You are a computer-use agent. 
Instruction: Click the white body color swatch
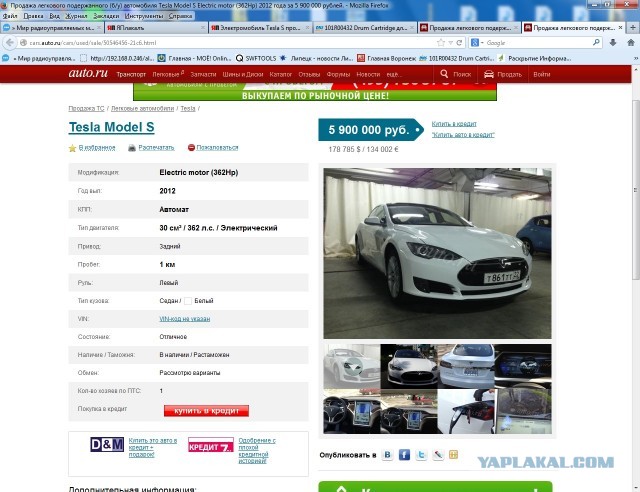(x=188, y=301)
